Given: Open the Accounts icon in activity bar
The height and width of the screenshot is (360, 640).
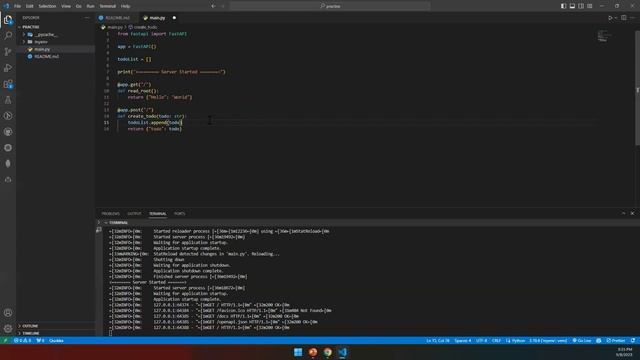Looking at the screenshot, I should (x=8, y=313).
